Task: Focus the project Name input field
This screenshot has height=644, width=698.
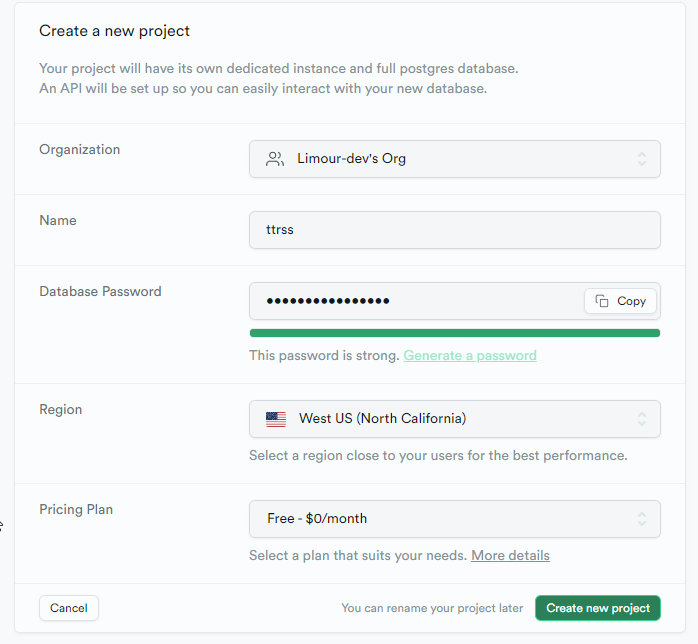Action: [454, 230]
